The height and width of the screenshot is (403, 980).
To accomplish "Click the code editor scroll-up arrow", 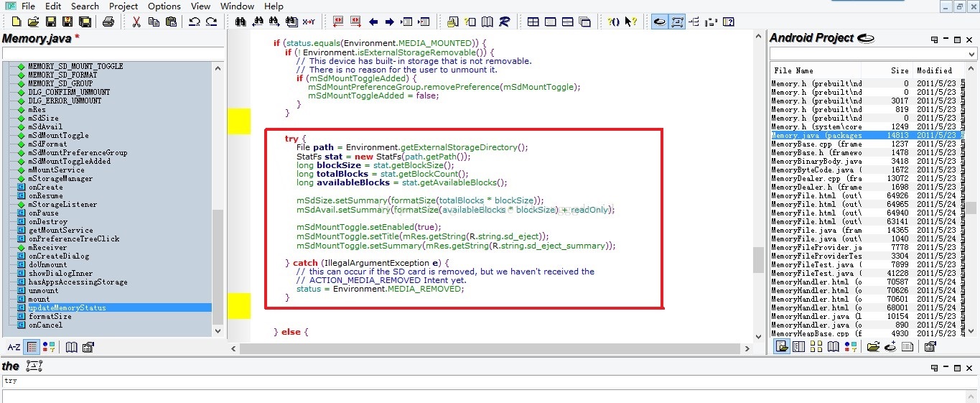I will coord(758,37).
